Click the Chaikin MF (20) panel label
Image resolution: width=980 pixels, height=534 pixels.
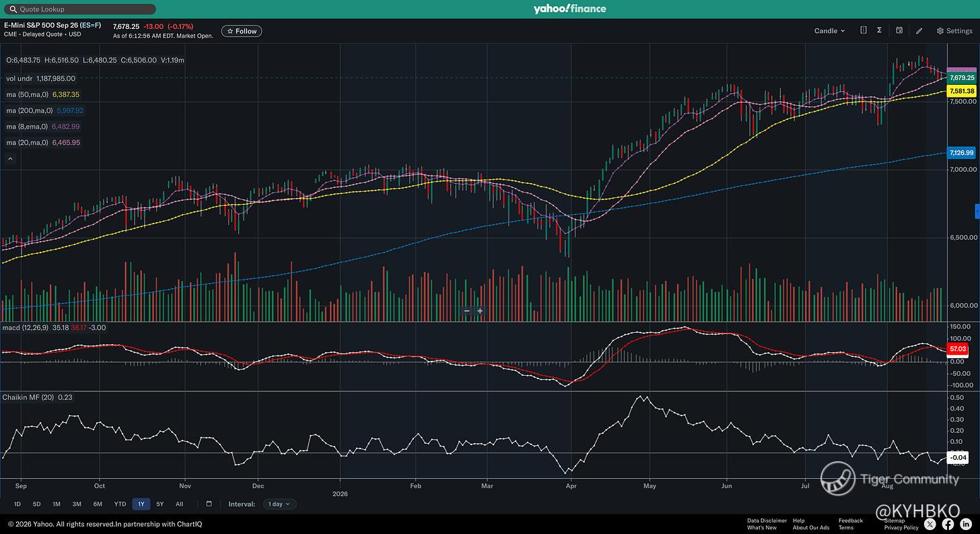pos(30,397)
